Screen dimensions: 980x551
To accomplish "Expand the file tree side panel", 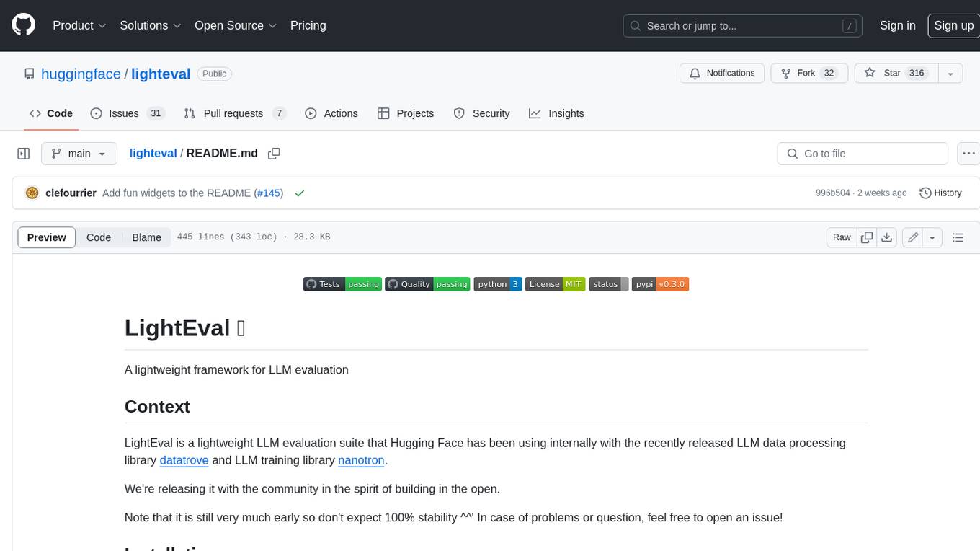I will click(x=24, y=154).
